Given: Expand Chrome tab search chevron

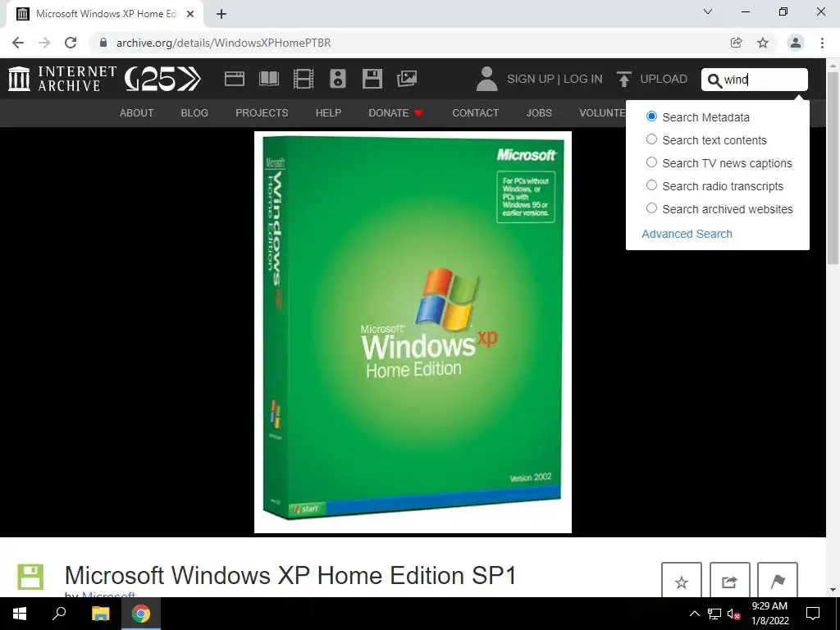Looking at the screenshot, I should point(708,11).
